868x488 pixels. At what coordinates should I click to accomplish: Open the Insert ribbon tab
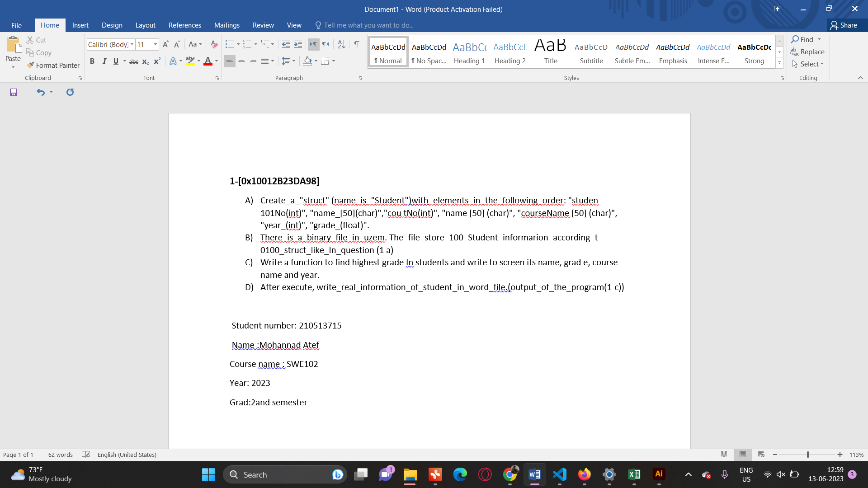tap(80, 25)
